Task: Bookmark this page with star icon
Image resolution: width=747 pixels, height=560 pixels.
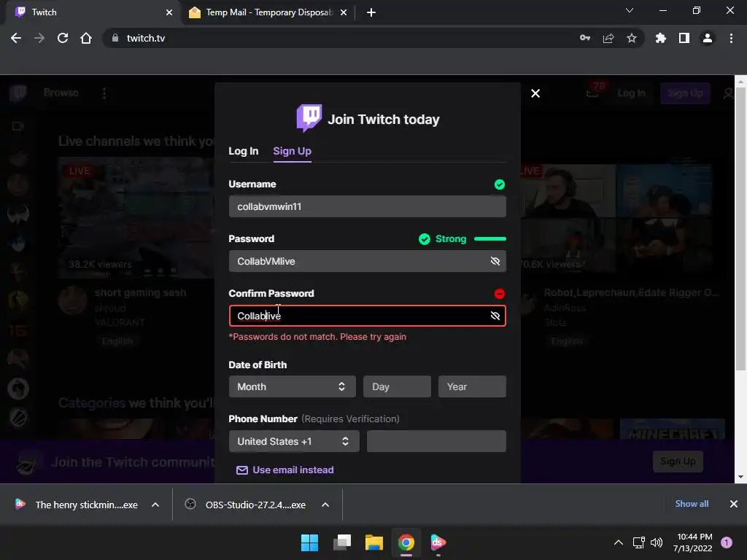Action: (632, 38)
